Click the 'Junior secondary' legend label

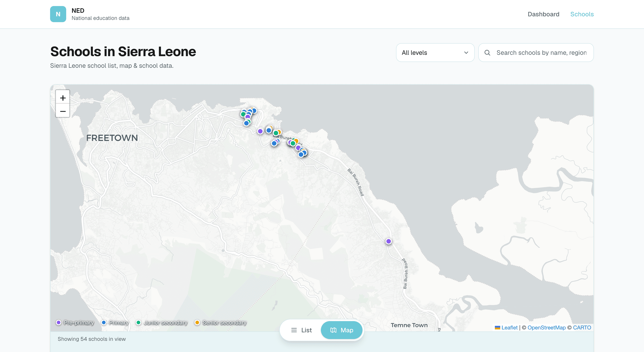(x=165, y=323)
